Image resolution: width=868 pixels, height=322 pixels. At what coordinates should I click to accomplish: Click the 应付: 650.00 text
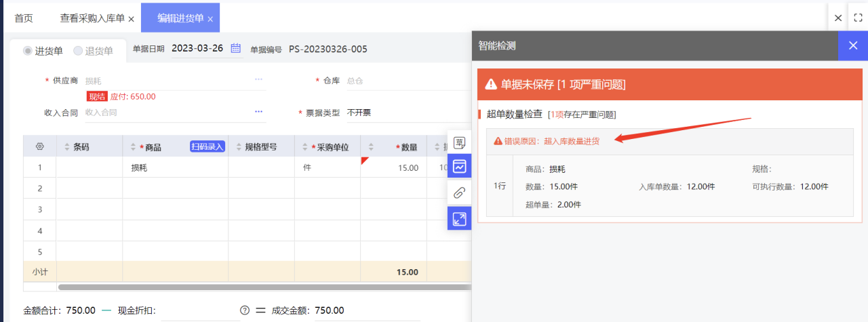pyautogui.click(x=133, y=96)
